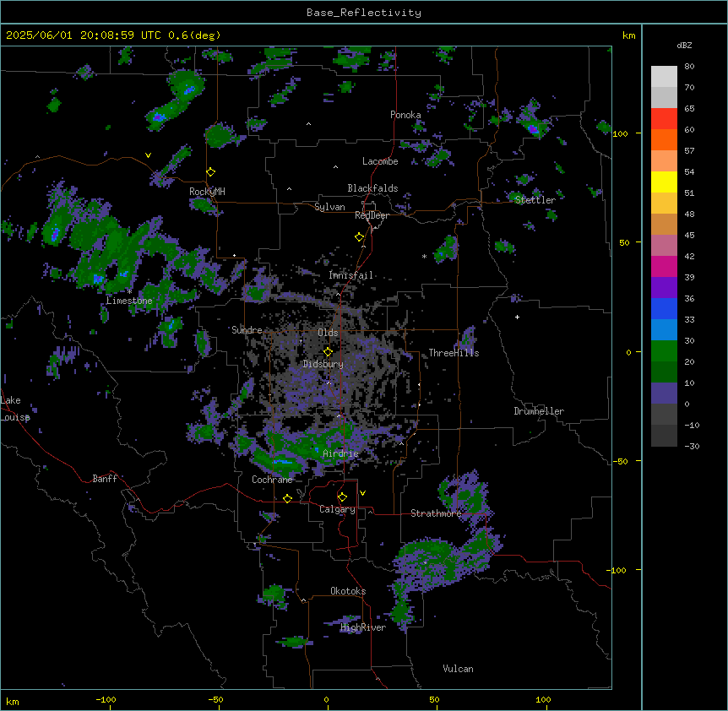
Task: Click the Calgary city label
Action: [337, 509]
